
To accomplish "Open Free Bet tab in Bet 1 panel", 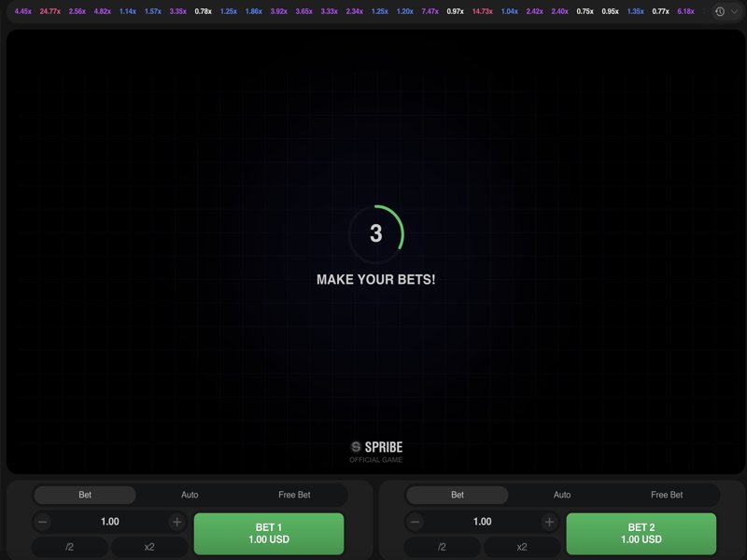I will tap(294, 495).
